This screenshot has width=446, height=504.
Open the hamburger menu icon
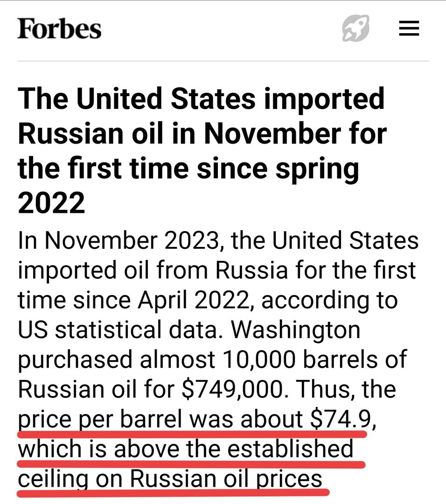(409, 28)
